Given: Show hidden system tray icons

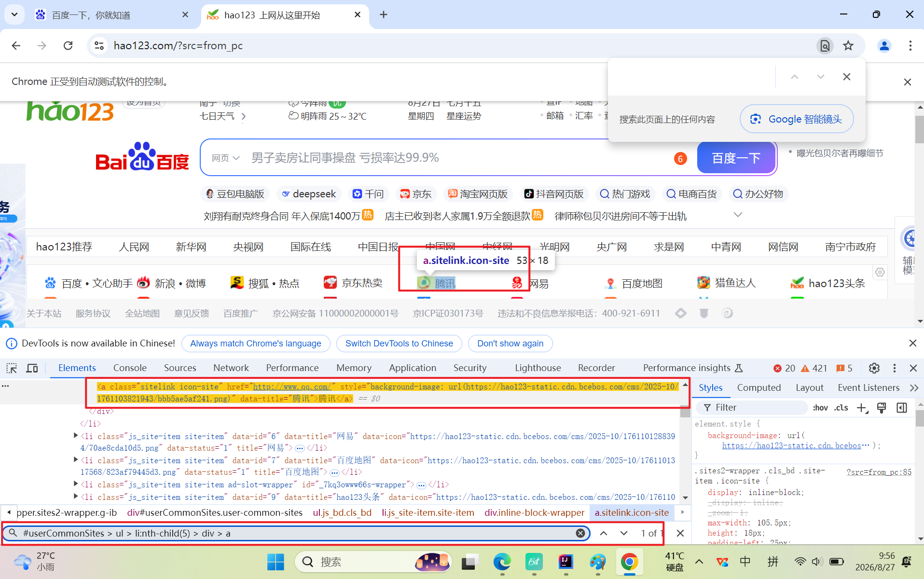Looking at the screenshot, I should 699,562.
